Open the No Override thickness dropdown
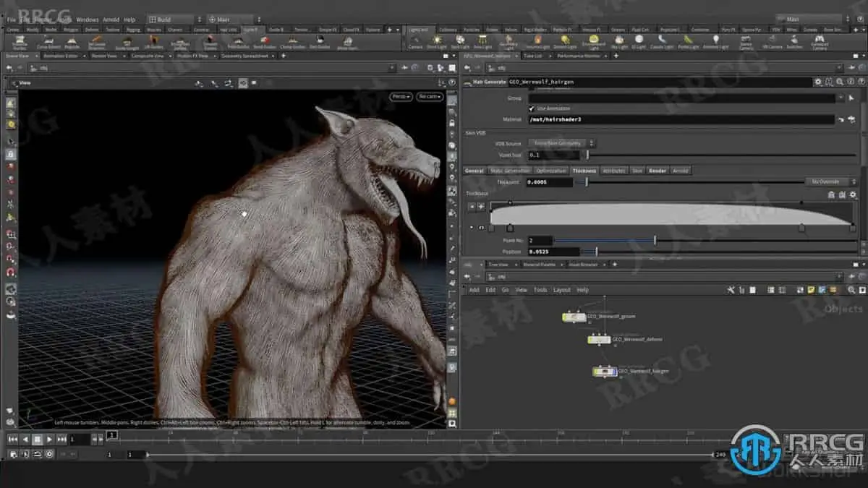868x488 pixels. (833, 182)
